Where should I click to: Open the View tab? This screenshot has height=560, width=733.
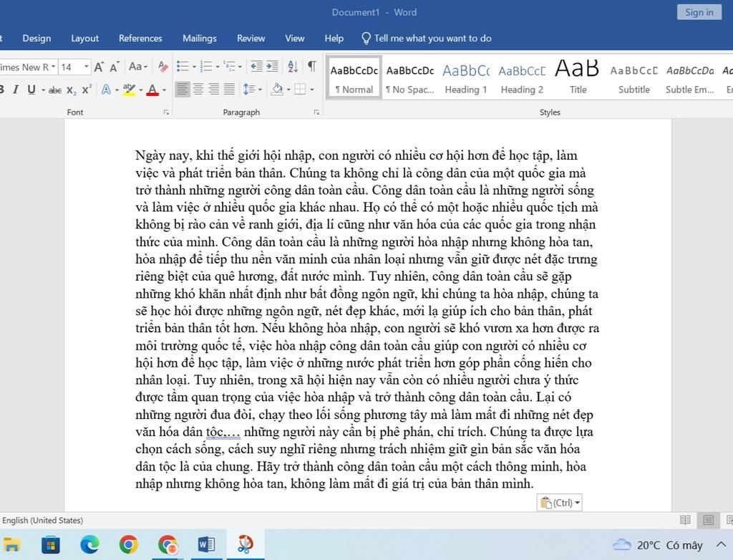pyautogui.click(x=294, y=39)
